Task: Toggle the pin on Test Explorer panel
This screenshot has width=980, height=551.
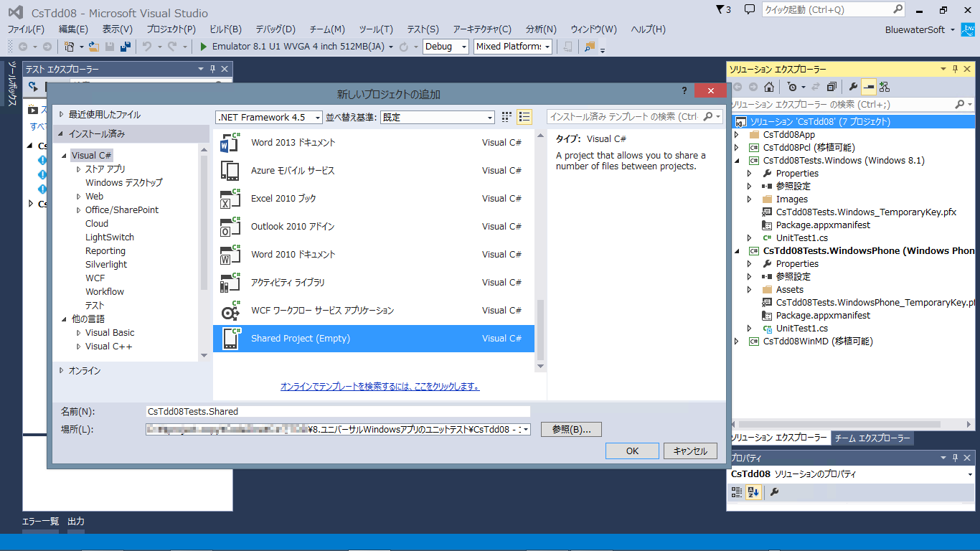Action: point(212,70)
